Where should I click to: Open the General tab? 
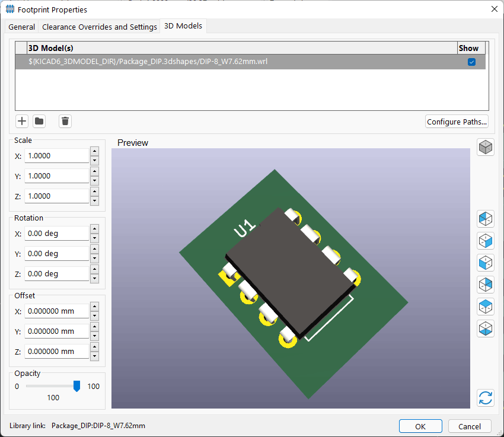[21, 27]
